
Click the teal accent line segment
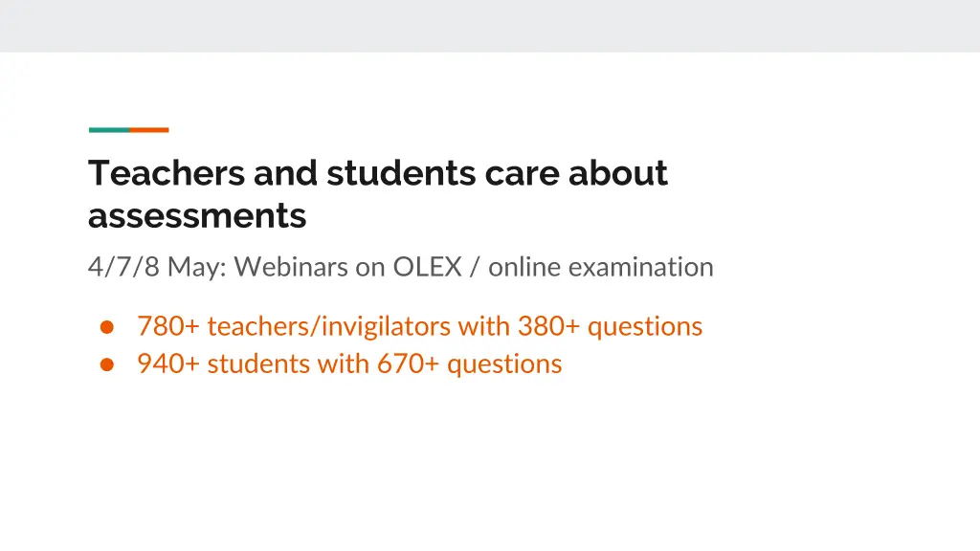click(108, 130)
